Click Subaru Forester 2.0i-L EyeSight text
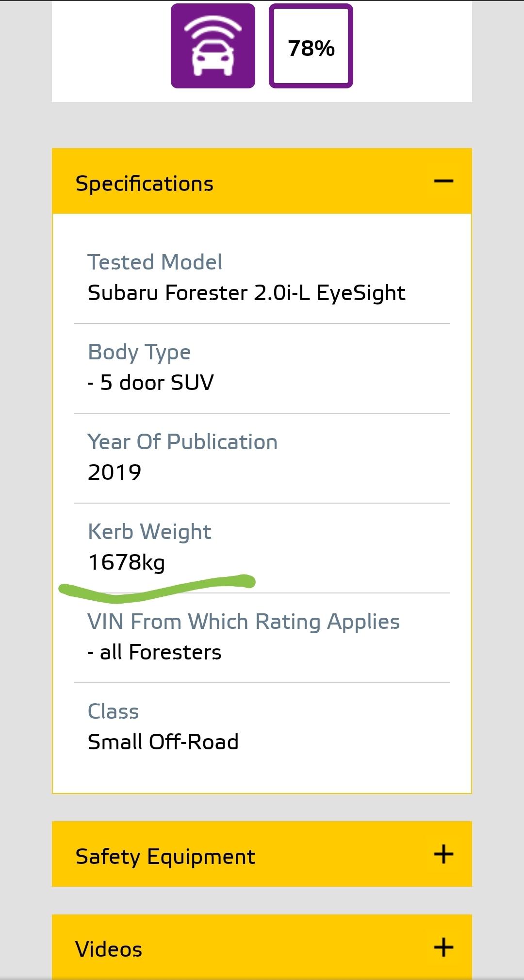Screen dimensions: 524x980 tap(246, 293)
